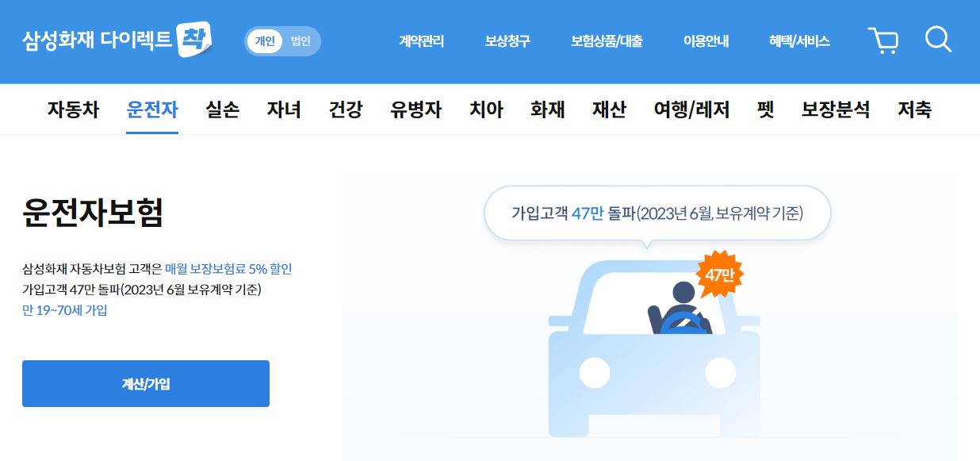Click the 삼성화재 다이렉트 착 logo
Image resolution: width=980 pixels, height=461 pixels.
coord(117,40)
